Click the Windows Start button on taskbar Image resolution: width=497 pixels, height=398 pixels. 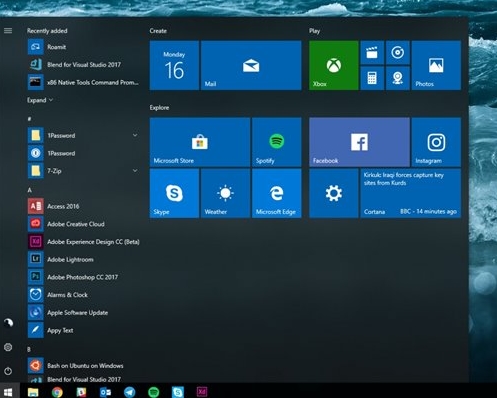[8, 392]
